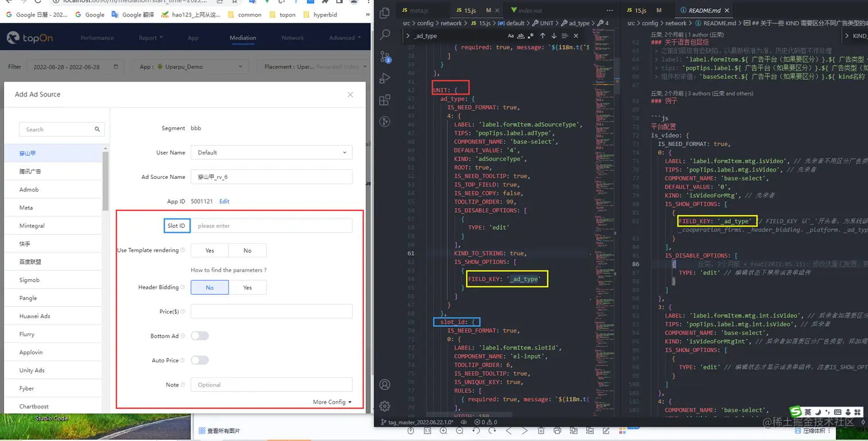Click the Note input field

(x=272, y=385)
